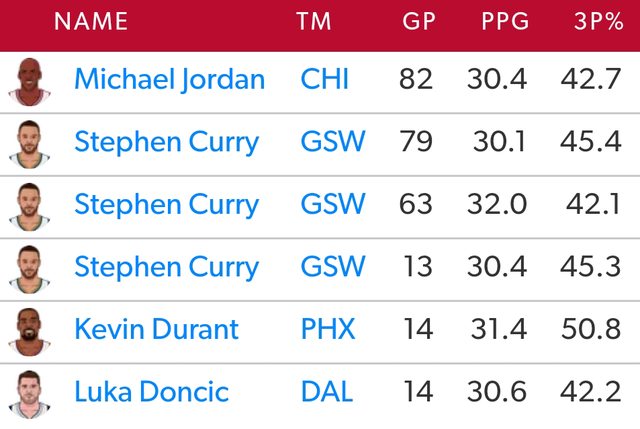Sort by the GP column header
The height and width of the screenshot is (429, 640).
[x=418, y=22]
